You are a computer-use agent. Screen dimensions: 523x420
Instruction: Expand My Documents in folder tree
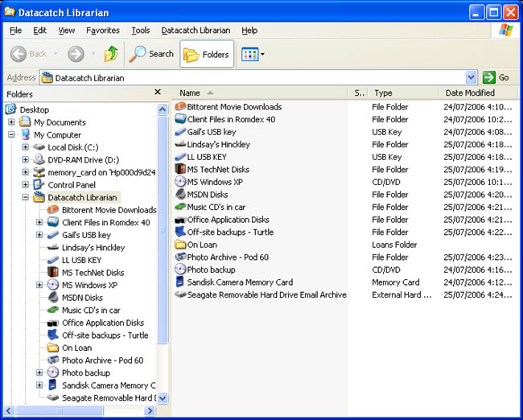pos(11,122)
